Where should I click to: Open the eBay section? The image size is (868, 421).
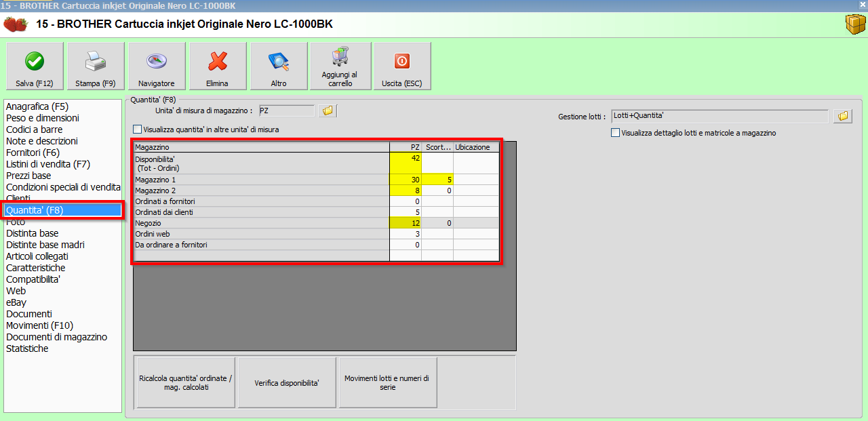pos(16,302)
